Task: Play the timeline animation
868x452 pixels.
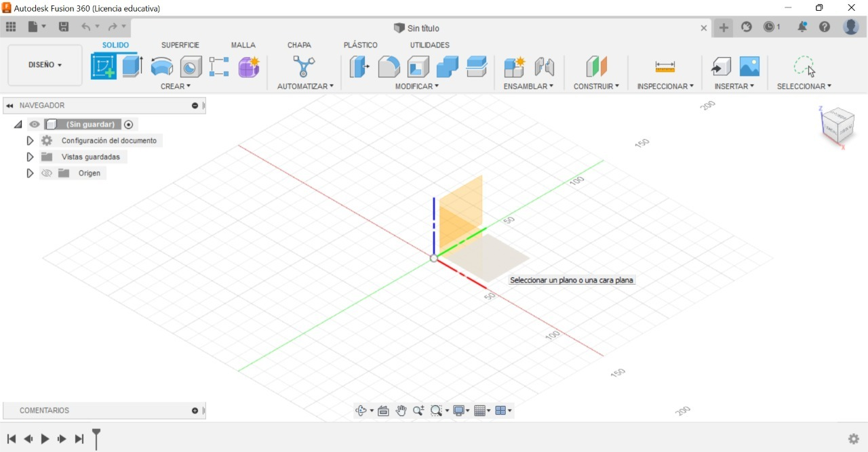Action: (45, 439)
